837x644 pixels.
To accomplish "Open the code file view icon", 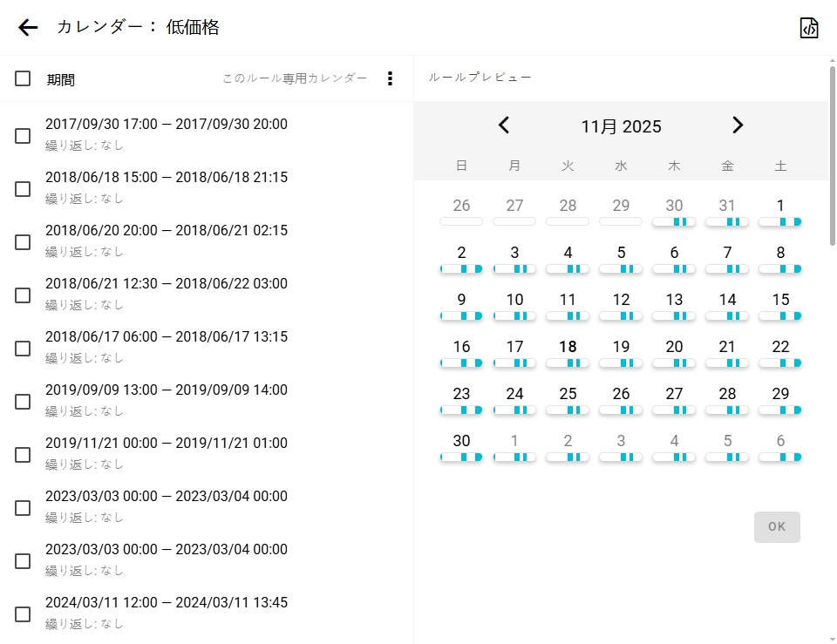I will [809, 28].
